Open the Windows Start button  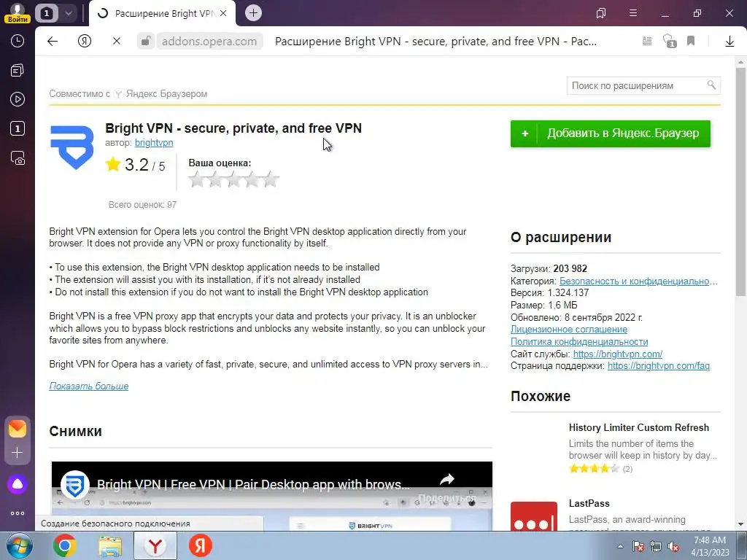19,545
